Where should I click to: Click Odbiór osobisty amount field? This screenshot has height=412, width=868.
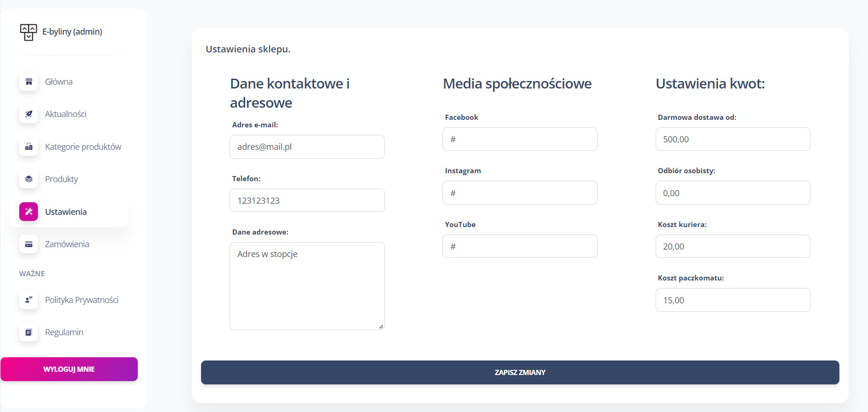(x=733, y=192)
